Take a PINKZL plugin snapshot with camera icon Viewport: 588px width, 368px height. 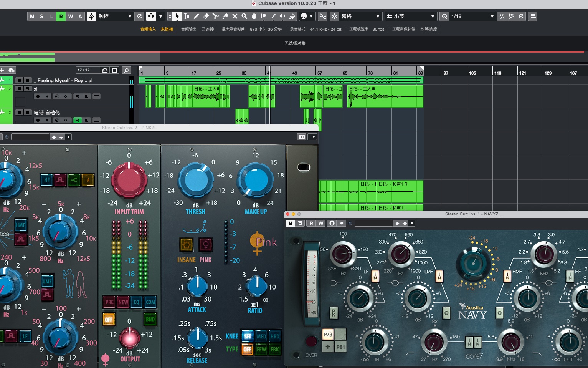[x=302, y=137]
